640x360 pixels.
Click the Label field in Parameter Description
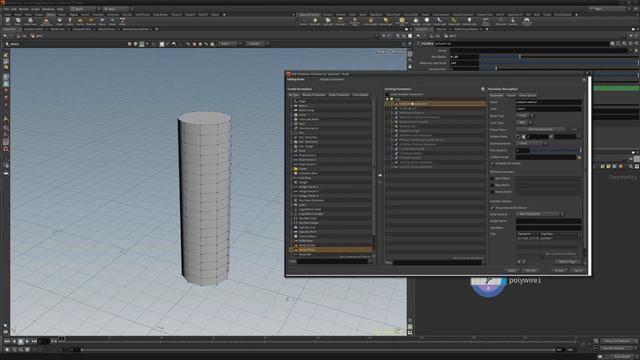pyautogui.click(x=549, y=109)
